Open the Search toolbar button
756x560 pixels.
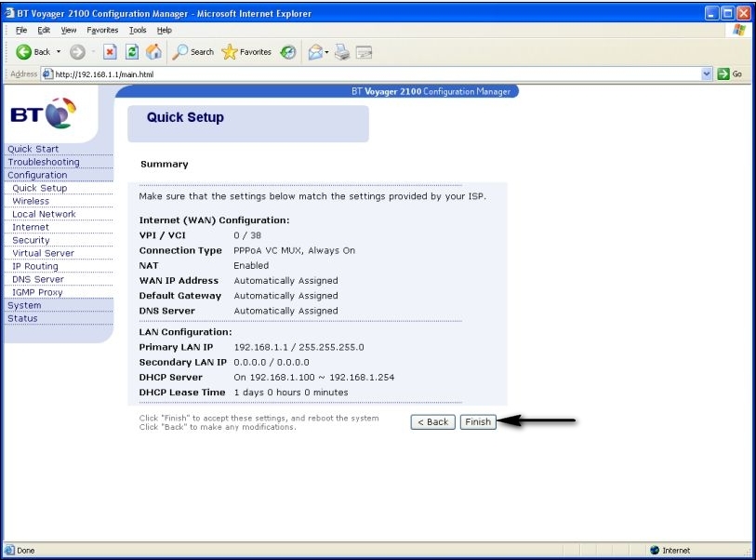(192, 52)
